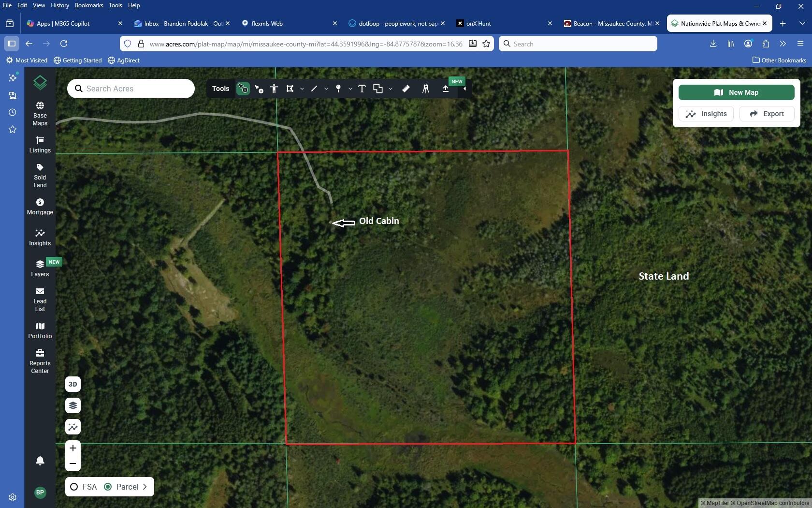Open the notifications bell
This screenshot has height=508, width=812.
pos(40,461)
